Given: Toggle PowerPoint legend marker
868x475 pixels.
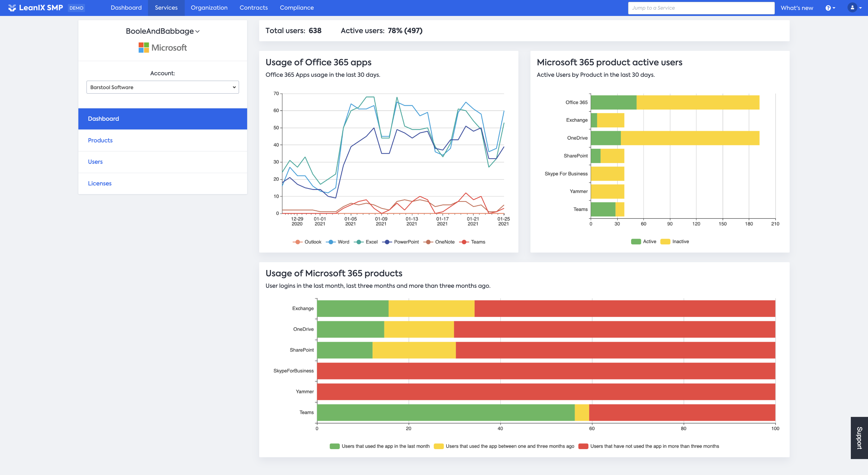Looking at the screenshot, I should [x=387, y=242].
